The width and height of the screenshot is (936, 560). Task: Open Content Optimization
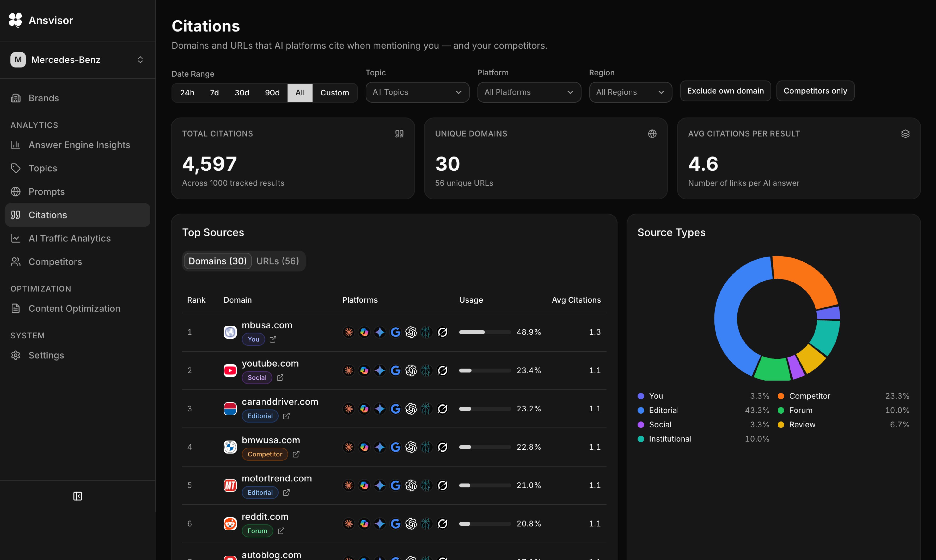[x=77, y=309]
